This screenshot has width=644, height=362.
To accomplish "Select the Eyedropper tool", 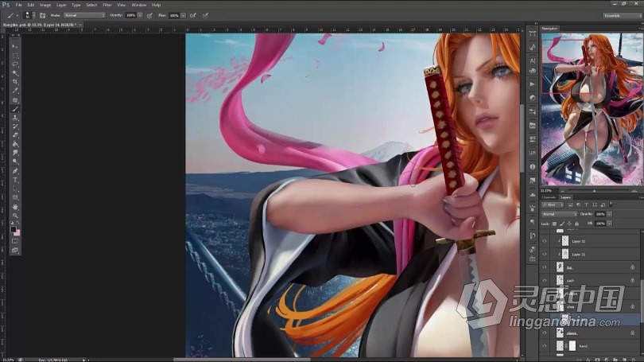I will (15, 91).
